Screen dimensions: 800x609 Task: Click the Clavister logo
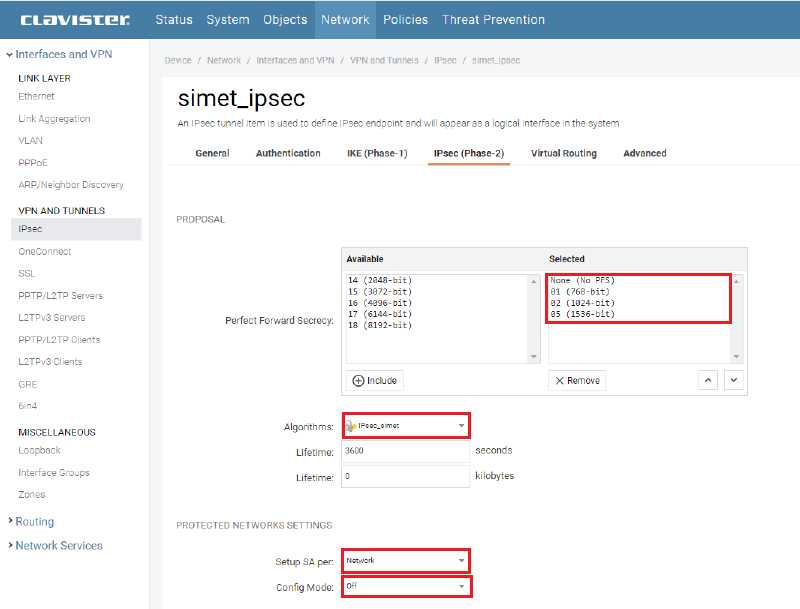tap(74, 19)
